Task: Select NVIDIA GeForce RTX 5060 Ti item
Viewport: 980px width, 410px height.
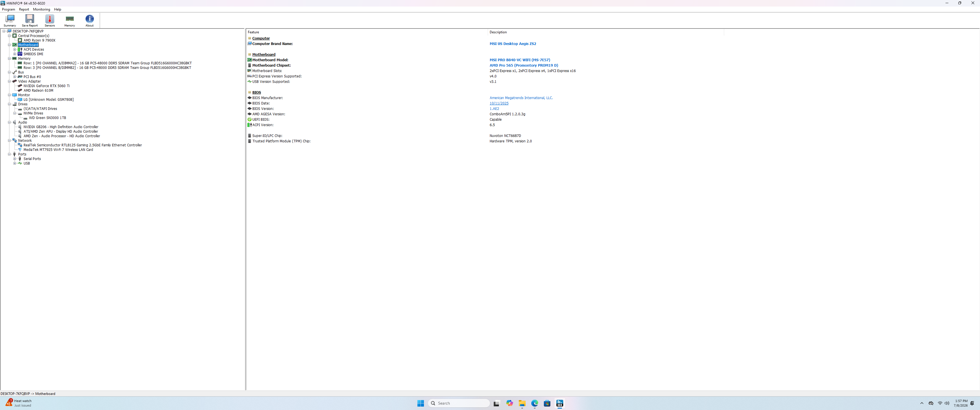Action: pos(46,86)
